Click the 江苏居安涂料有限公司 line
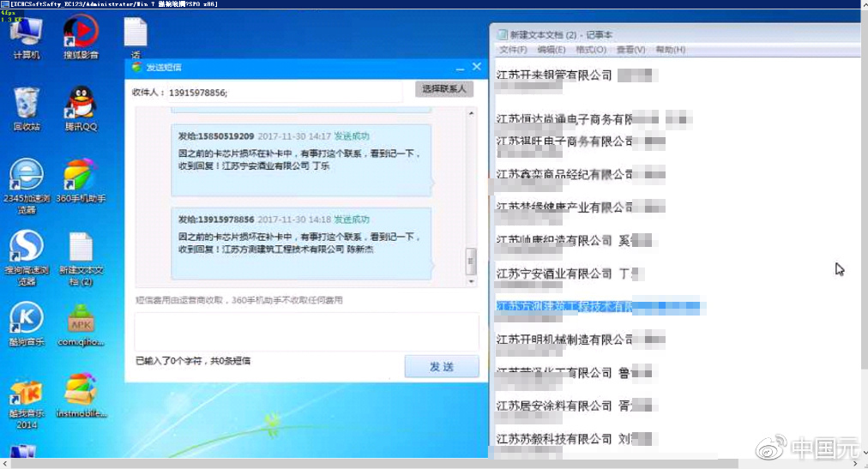This screenshot has height=469, width=868. (x=576, y=406)
